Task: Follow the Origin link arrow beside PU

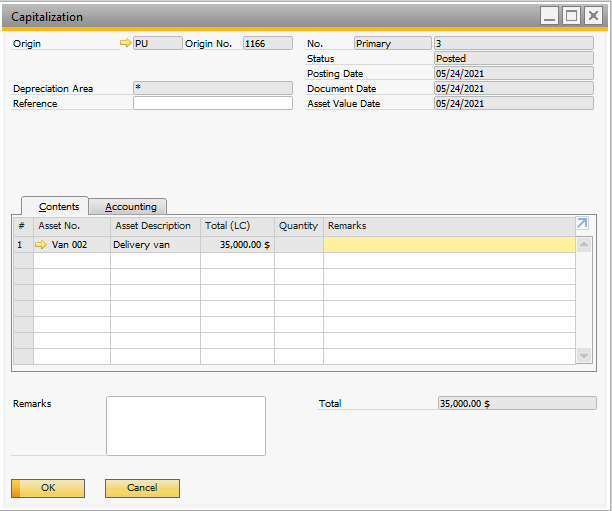Action: click(125, 43)
